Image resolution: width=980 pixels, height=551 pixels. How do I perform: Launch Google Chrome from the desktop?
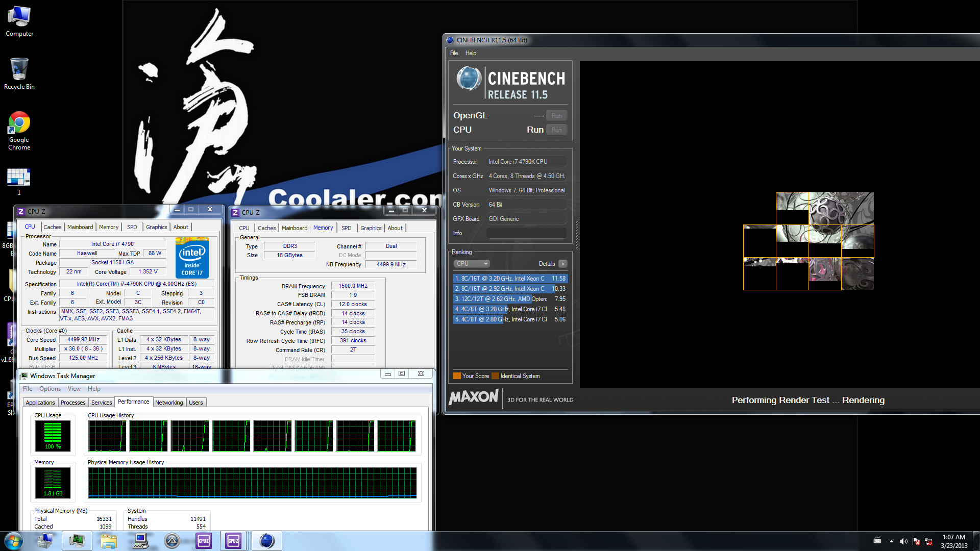(19, 131)
